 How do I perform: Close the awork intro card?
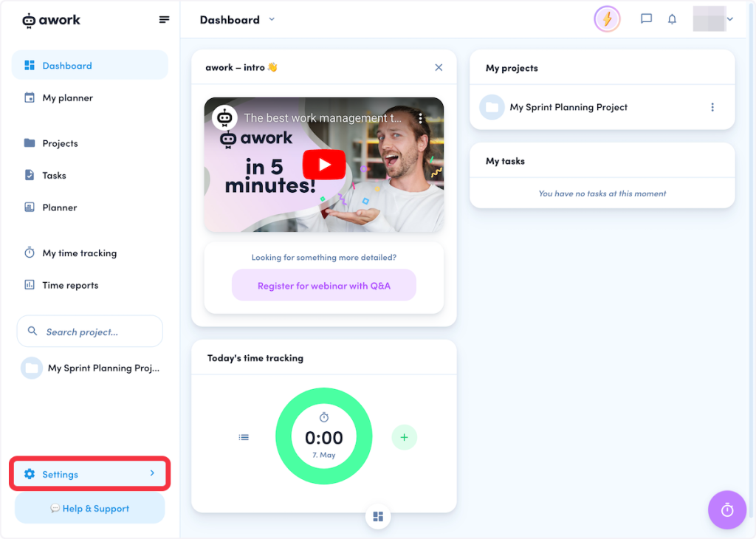[439, 67]
